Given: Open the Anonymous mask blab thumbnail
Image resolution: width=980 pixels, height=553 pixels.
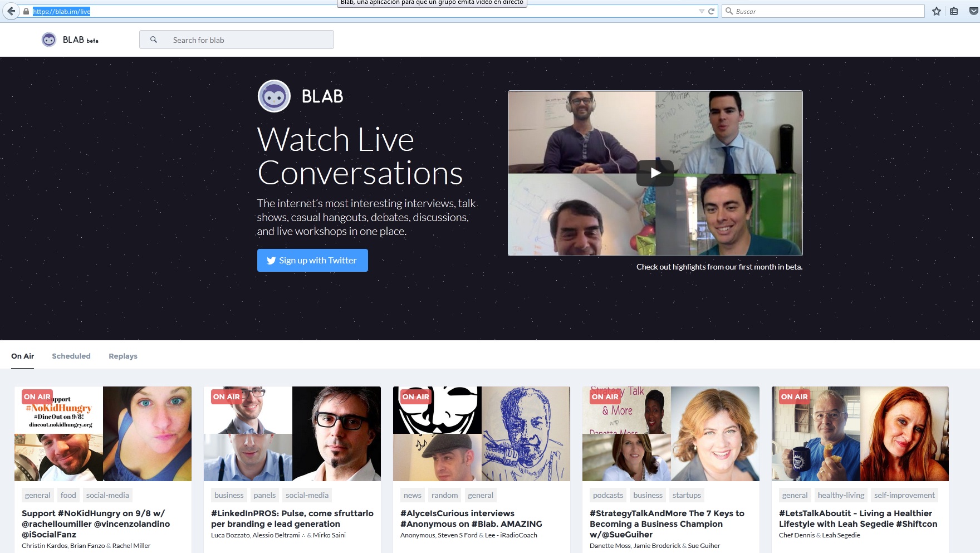Looking at the screenshot, I should pos(482,434).
